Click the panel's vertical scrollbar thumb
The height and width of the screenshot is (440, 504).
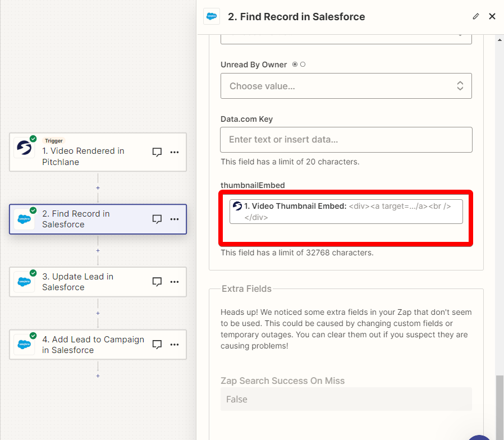pos(500,406)
